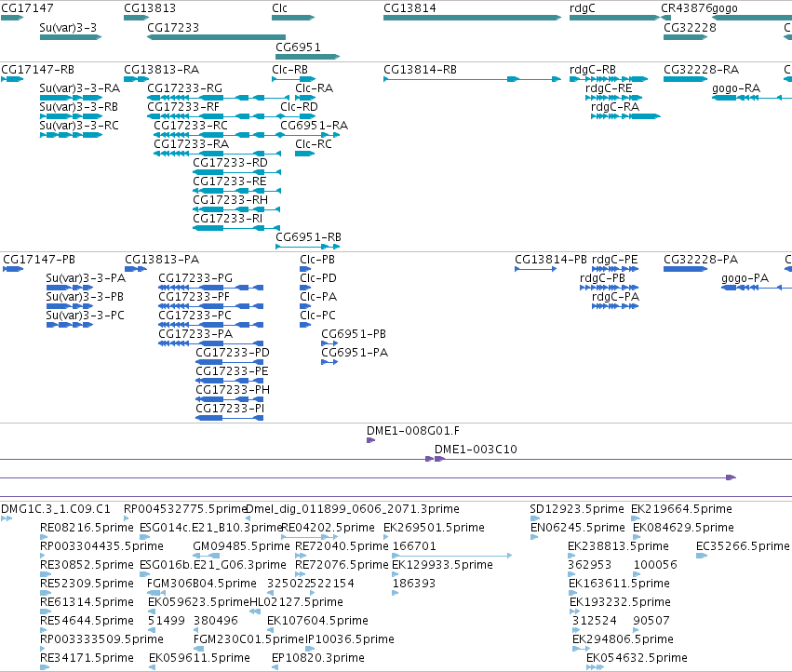The width and height of the screenshot is (792, 672).
Task: Select transcript Clc-RC
Action: tap(304, 154)
